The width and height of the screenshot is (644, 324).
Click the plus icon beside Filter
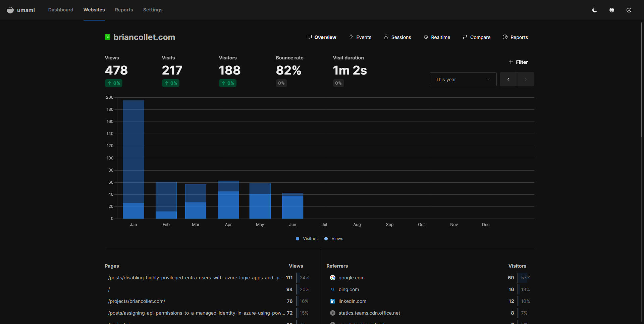coord(511,62)
